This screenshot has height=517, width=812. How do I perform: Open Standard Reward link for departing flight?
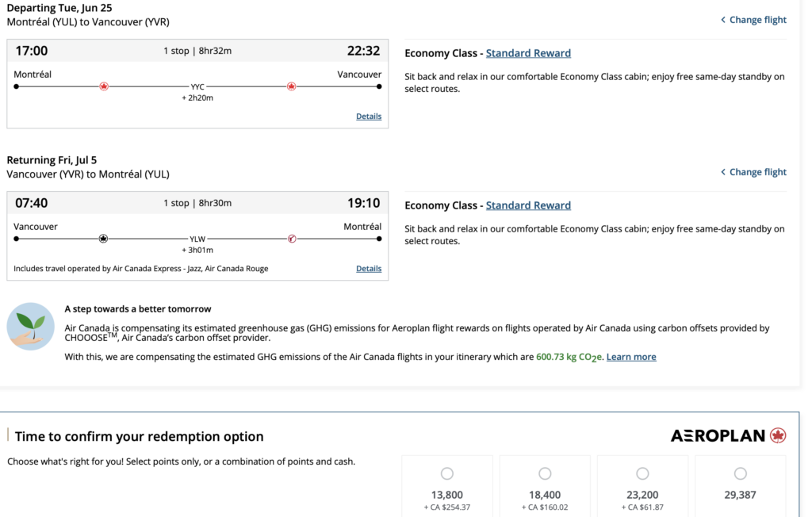click(x=528, y=53)
